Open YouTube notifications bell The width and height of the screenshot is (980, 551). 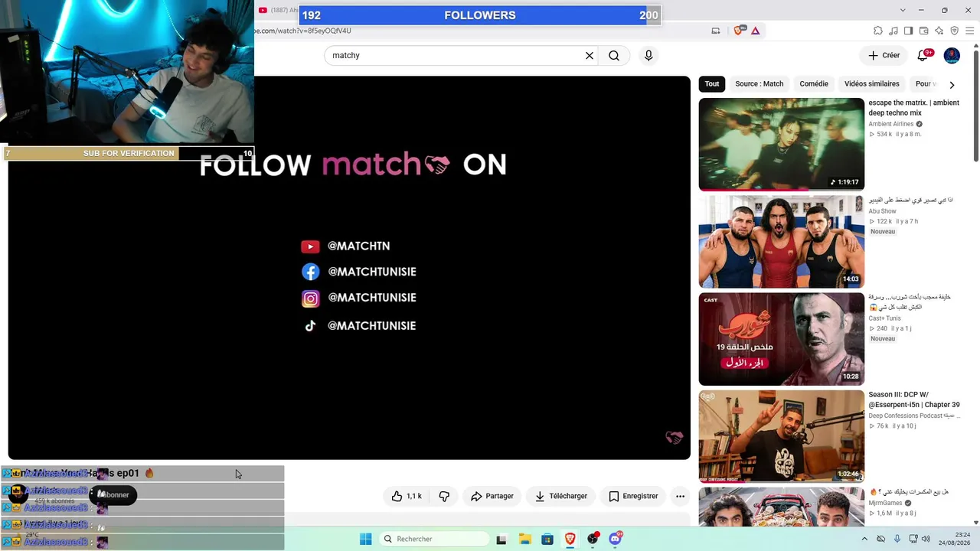tap(923, 55)
